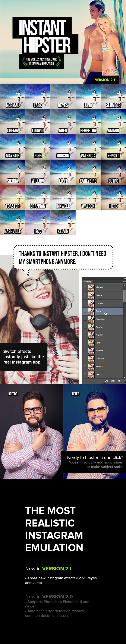Set history brush source box for Sierra
The width and height of the screenshot is (126, 644).
[85, 374]
